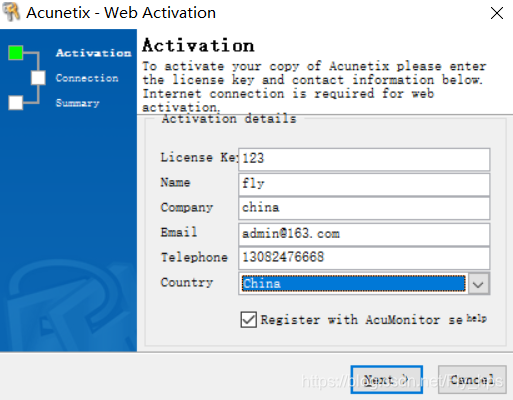Viewport: 513px width, 400px height.
Task: Select the Summary step square marker
Action: [x=16, y=103]
